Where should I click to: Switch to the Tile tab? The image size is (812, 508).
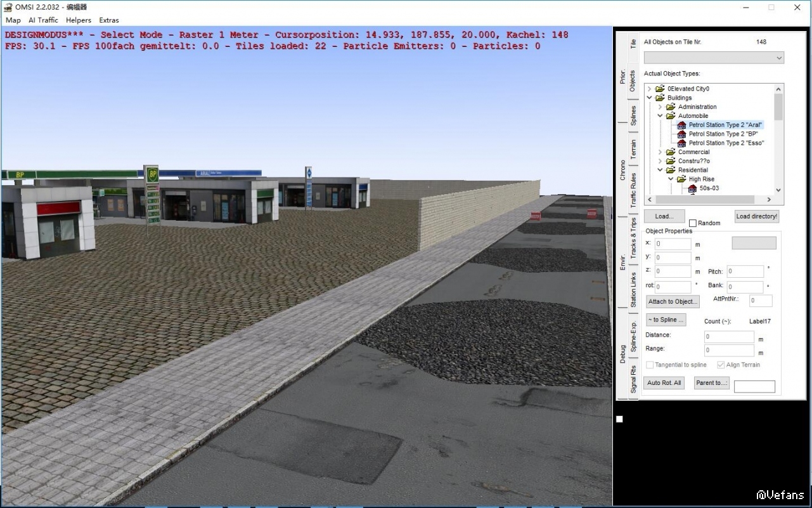click(x=633, y=43)
